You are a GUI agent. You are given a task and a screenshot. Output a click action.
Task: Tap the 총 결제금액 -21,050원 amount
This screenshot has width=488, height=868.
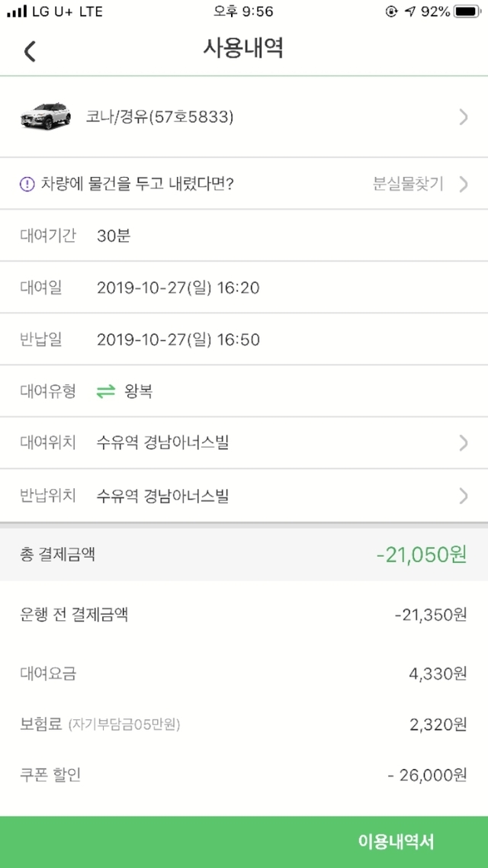421,555
